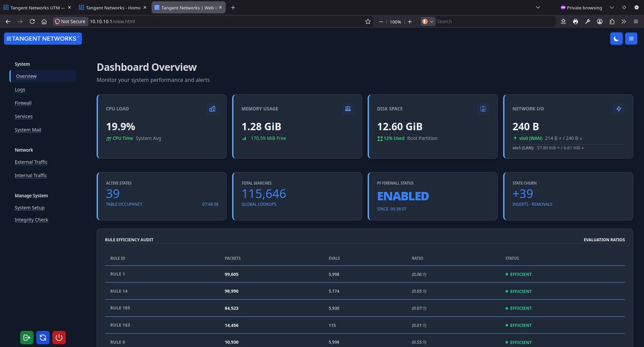The width and height of the screenshot is (644, 347).
Task: Open the account profile icon in toolbar
Action: [599, 21]
